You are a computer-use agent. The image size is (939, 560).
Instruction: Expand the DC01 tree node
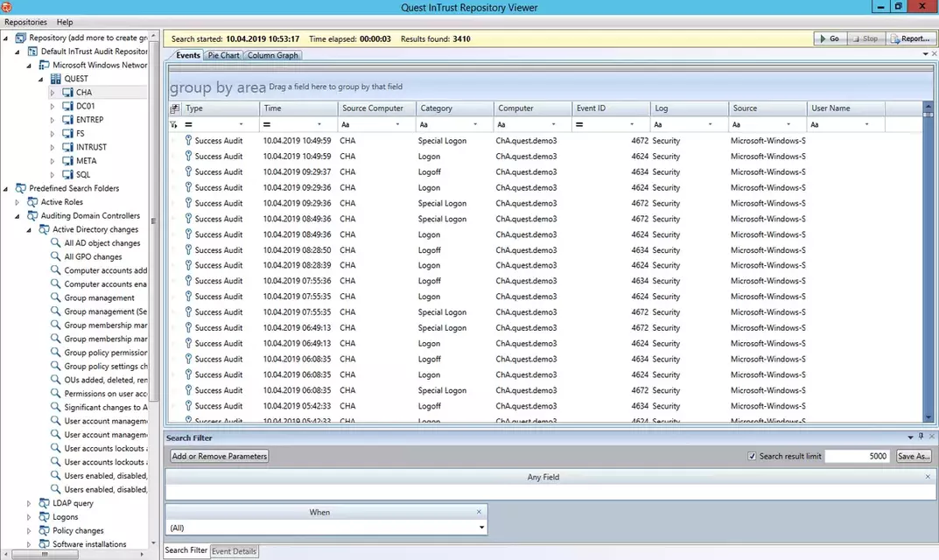pyautogui.click(x=53, y=106)
